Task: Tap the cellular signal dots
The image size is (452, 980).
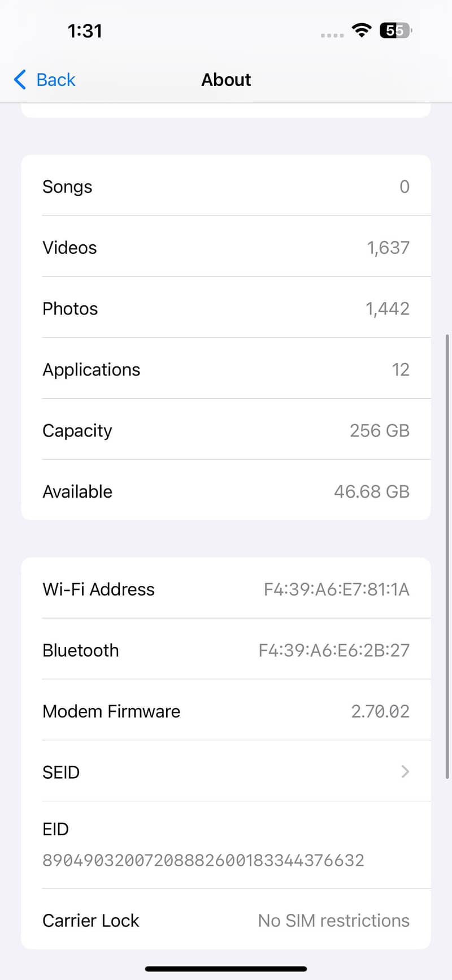Action: point(332,35)
